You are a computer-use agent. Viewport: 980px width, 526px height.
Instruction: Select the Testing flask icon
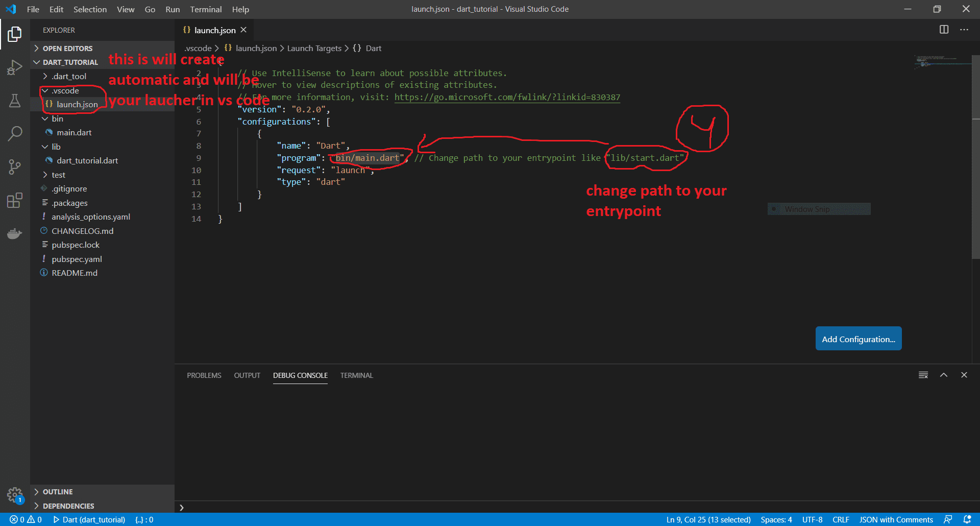coord(15,100)
